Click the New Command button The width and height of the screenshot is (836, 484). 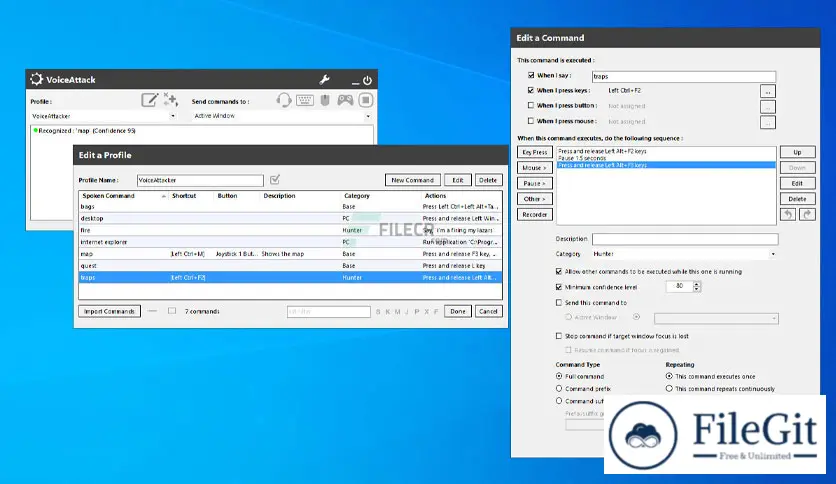click(413, 180)
